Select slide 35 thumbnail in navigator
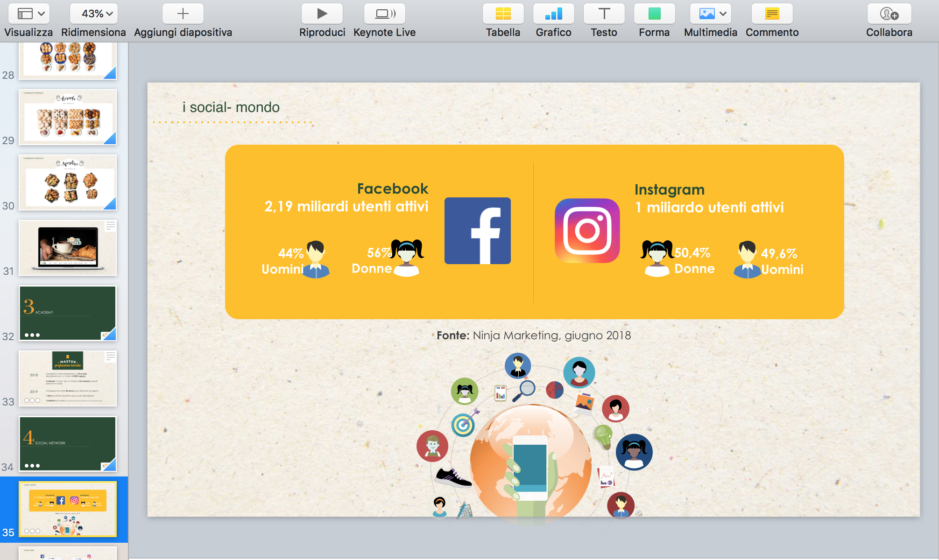Screen dimensions: 939x560 point(68,509)
